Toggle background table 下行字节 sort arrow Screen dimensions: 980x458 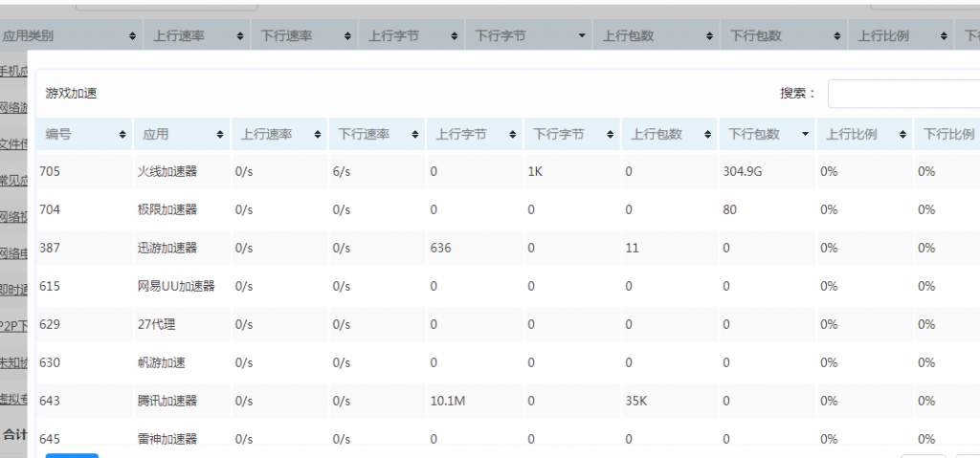click(x=583, y=36)
